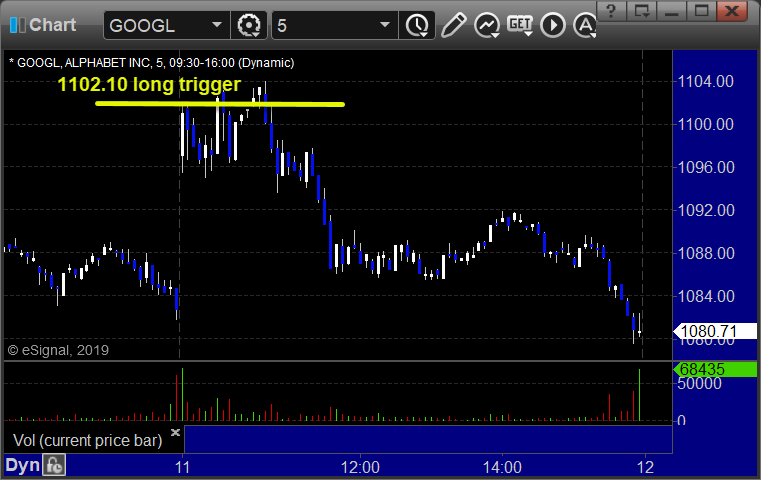Click the 68435 volume value label
This screenshot has width=761, height=480.
point(715,369)
